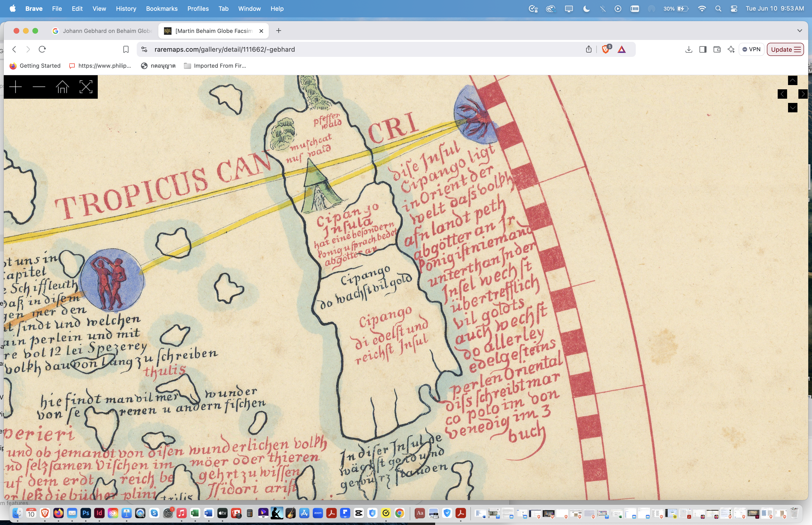Share this page via the share icon
Screen dimensions: 812x525
point(589,49)
